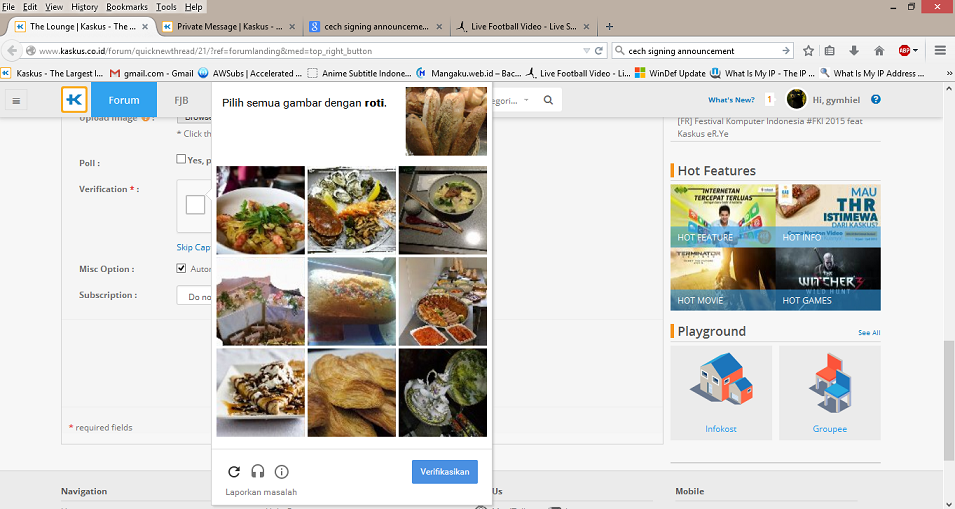This screenshot has height=509, width=955.
Task: Open the notification counter badge
Action: click(x=769, y=99)
